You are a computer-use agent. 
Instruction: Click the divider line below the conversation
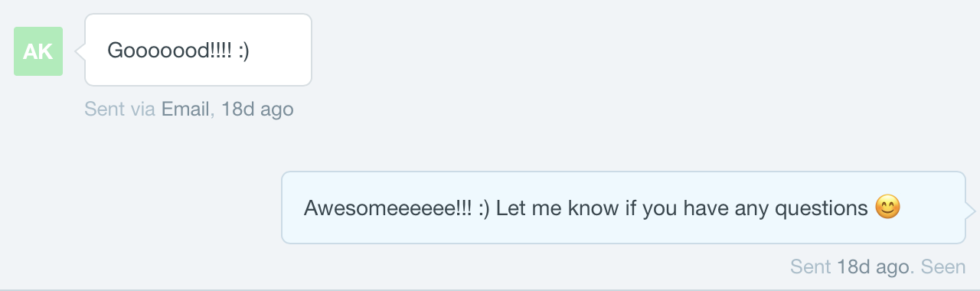tap(490, 289)
